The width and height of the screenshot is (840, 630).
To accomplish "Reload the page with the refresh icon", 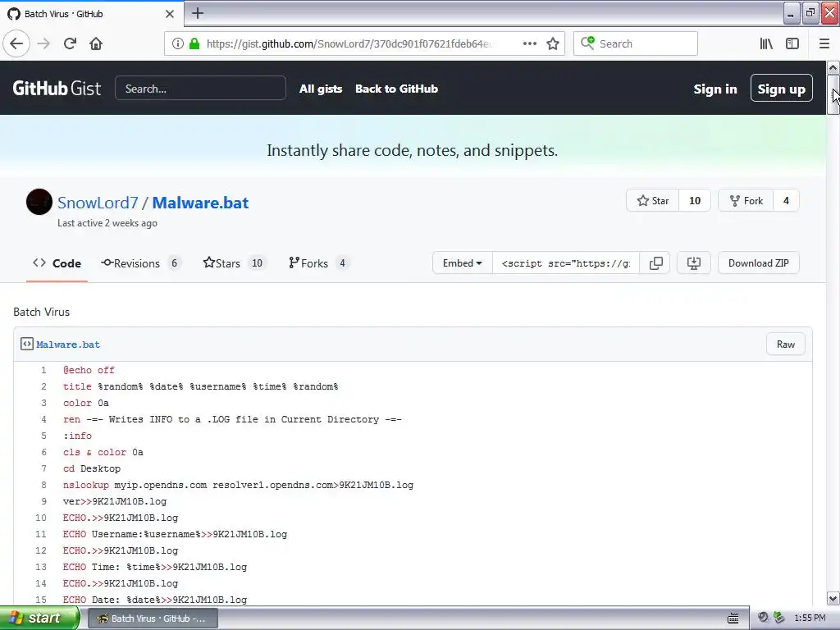I will pos(70,43).
